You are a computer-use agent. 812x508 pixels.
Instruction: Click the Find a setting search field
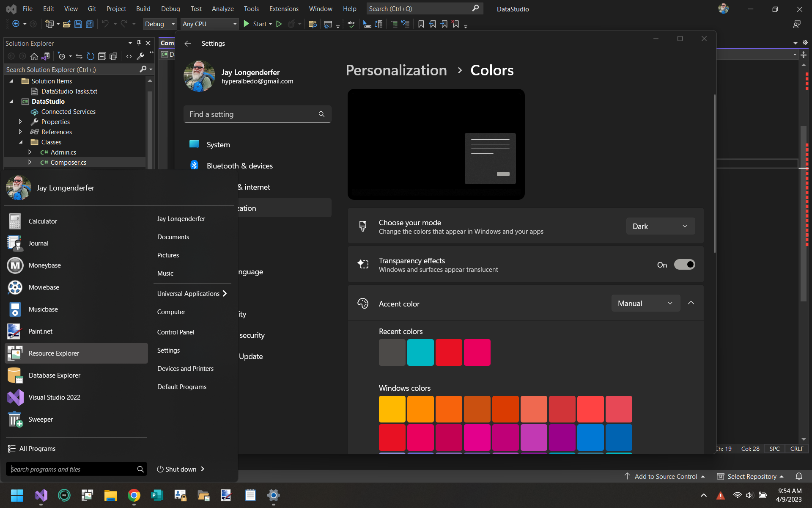(x=257, y=114)
